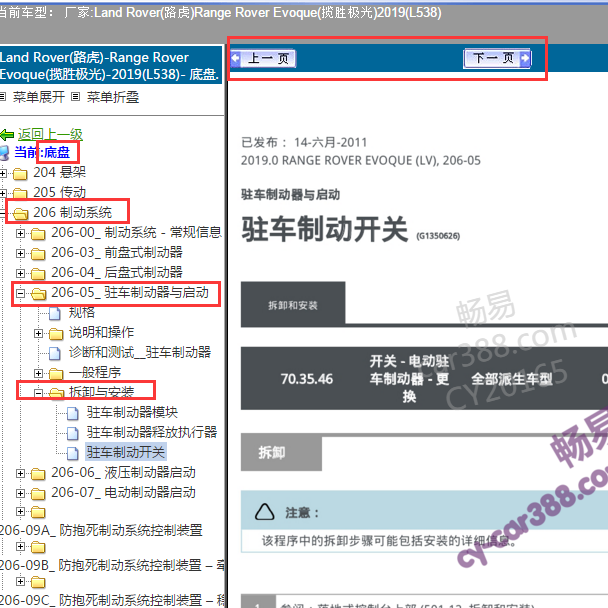Click 已发布: 14-六月-2011 text

(x=304, y=142)
